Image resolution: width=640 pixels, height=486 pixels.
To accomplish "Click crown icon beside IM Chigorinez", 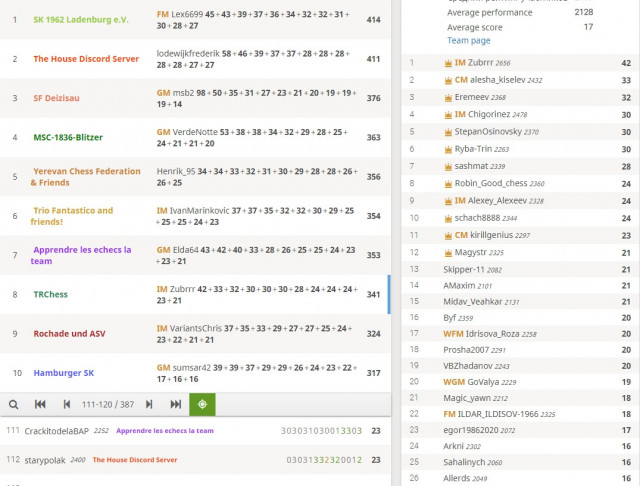I will (448, 115).
